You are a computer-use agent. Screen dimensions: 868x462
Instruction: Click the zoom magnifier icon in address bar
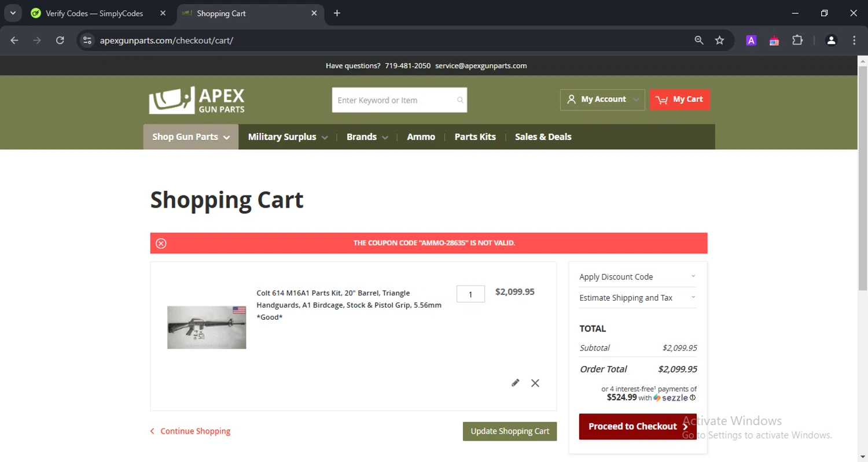tap(699, 40)
